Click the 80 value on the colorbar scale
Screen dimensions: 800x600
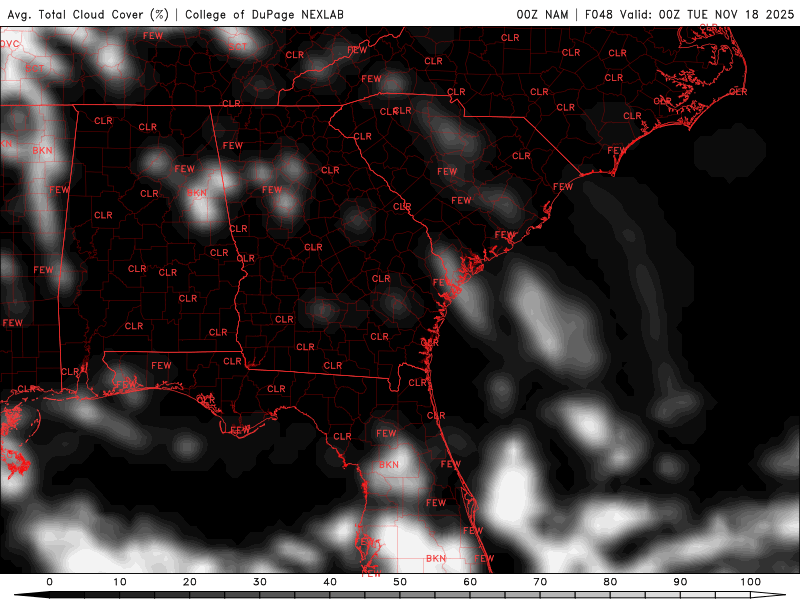(x=611, y=582)
